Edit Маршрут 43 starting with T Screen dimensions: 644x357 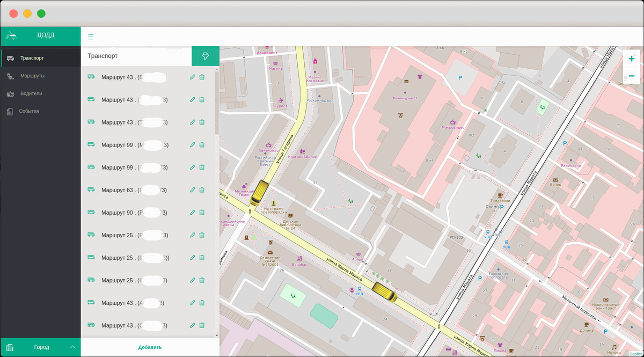coord(193,122)
